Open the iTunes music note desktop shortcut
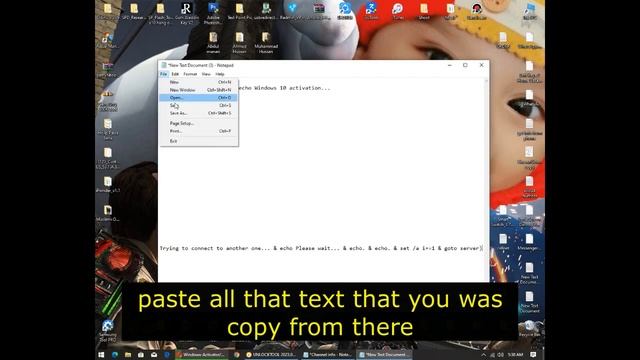Screen dimensions: 640x360 coord(397,11)
